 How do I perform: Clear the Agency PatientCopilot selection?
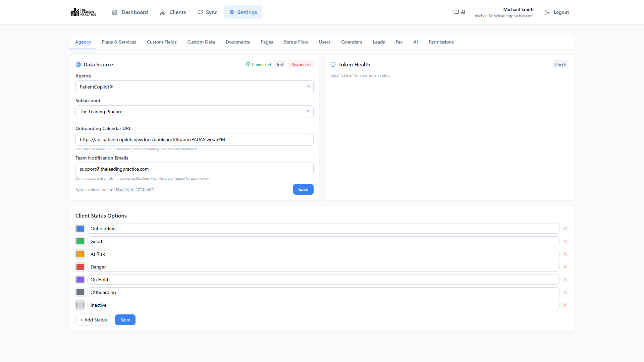click(308, 86)
